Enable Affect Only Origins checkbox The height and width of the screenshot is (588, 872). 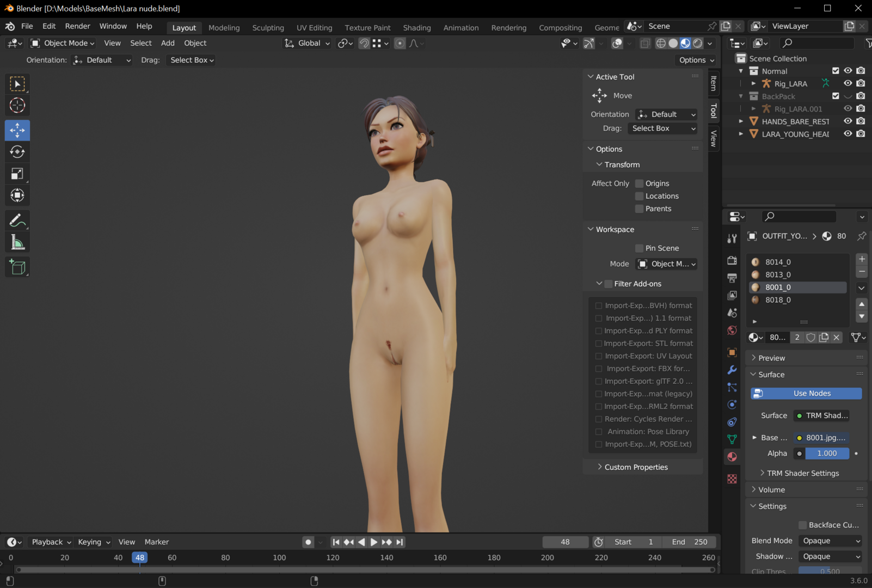(640, 183)
